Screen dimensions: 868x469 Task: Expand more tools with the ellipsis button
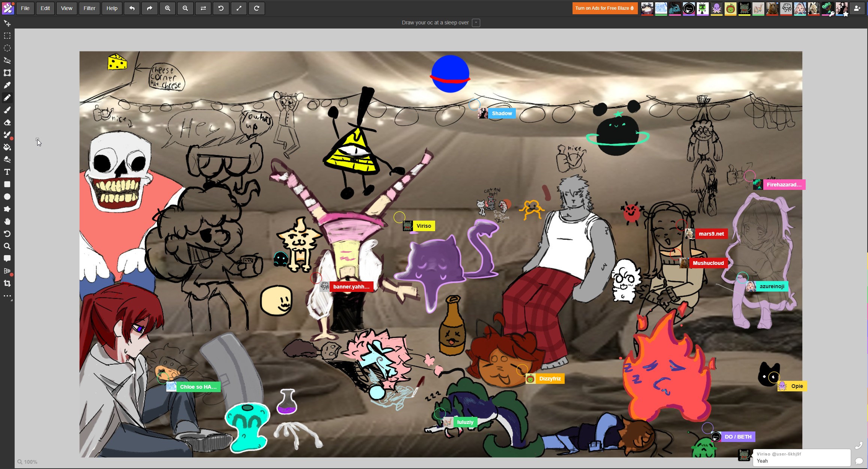(7, 296)
